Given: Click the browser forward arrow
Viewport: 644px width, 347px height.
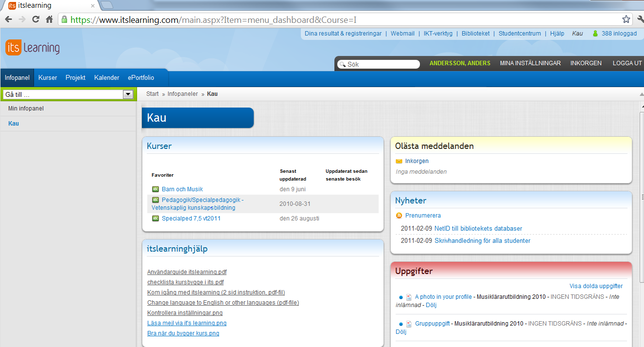Looking at the screenshot, I should tap(22, 19).
